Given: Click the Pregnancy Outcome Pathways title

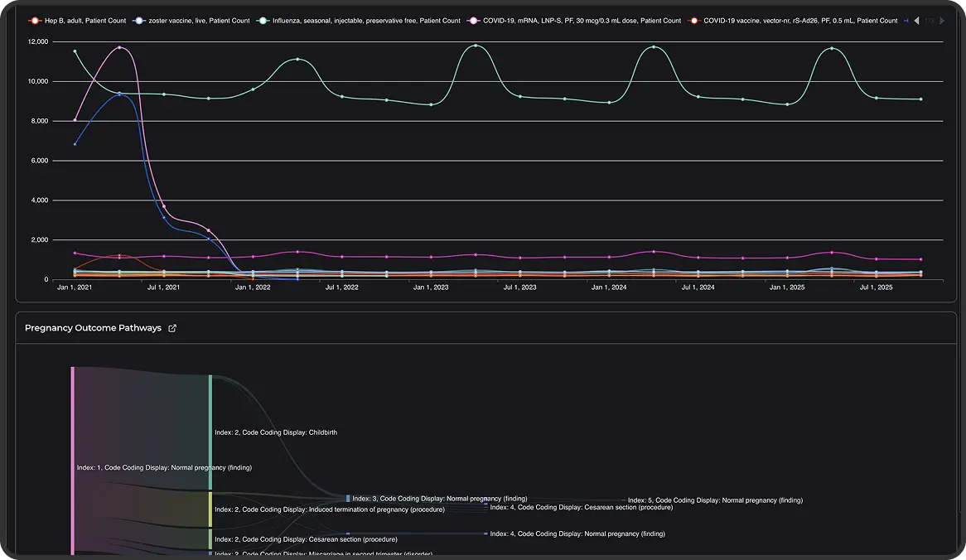Looking at the screenshot, I should point(93,328).
